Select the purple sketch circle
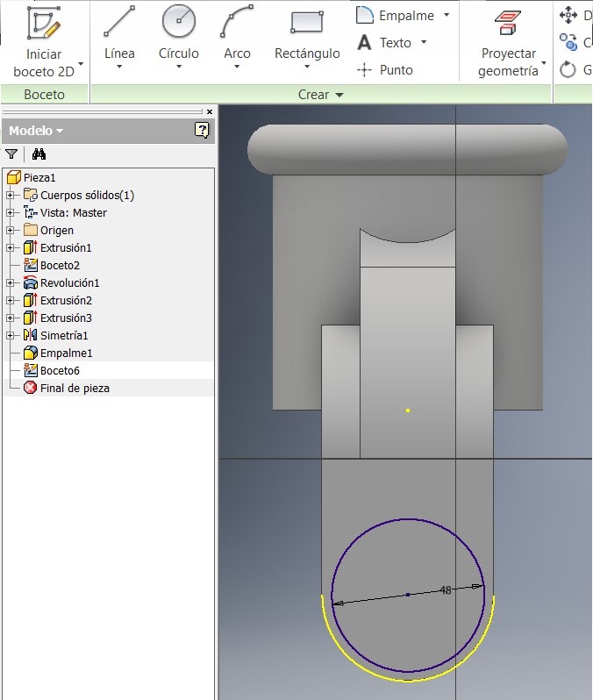 pyautogui.click(x=408, y=518)
